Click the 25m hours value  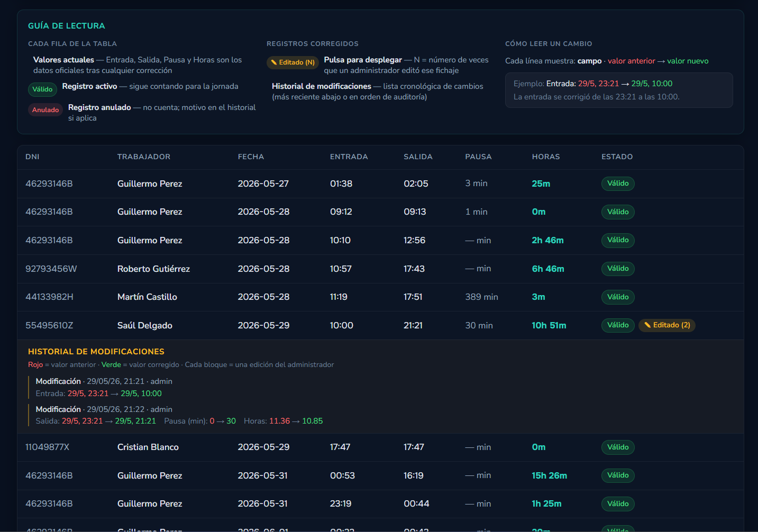pos(541,184)
